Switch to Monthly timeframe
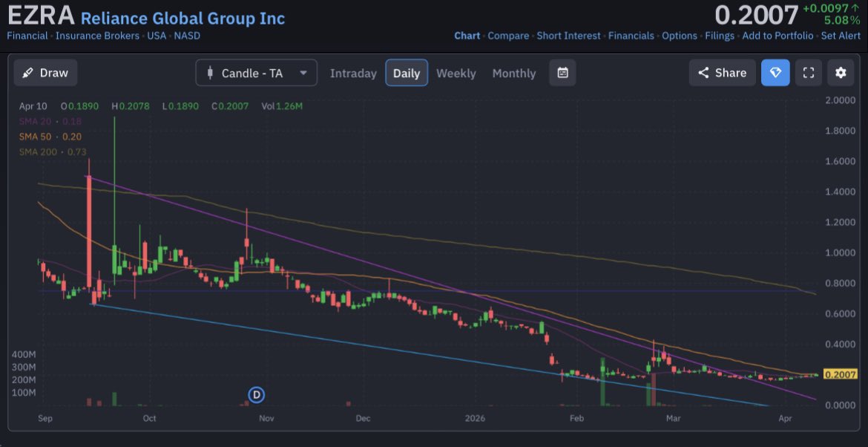Viewport: 868px width, 447px height. pos(514,73)
